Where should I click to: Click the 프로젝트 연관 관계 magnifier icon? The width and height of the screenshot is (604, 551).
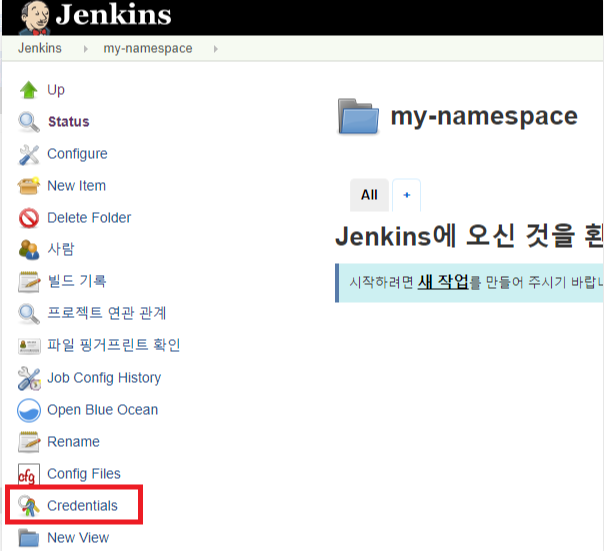(29, 314)
